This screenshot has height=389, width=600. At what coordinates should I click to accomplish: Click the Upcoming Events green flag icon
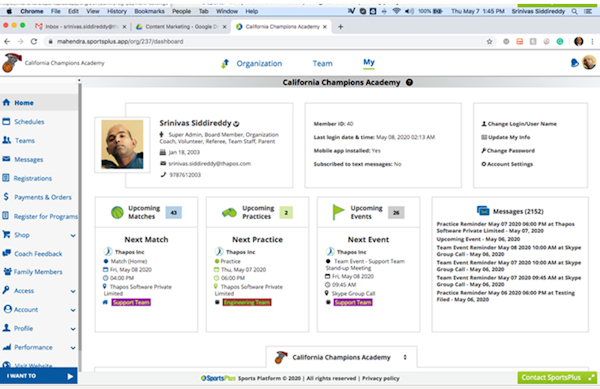338,212
